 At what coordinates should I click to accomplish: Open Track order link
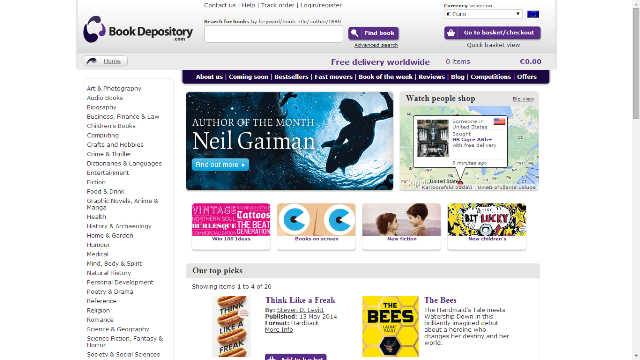[278, 5]
